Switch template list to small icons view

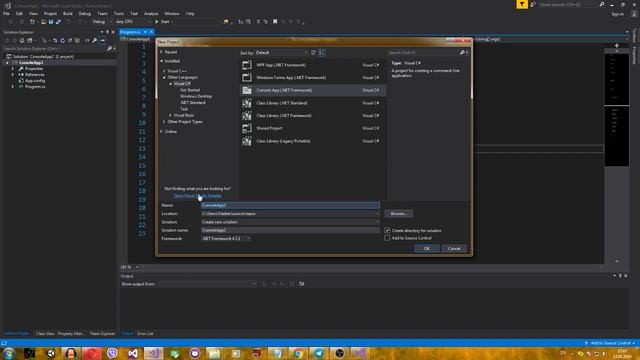[x=313, y=52]
